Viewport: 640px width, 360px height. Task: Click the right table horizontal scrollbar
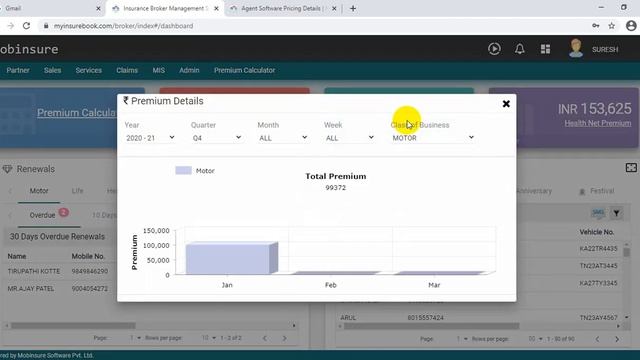[431, 326]
